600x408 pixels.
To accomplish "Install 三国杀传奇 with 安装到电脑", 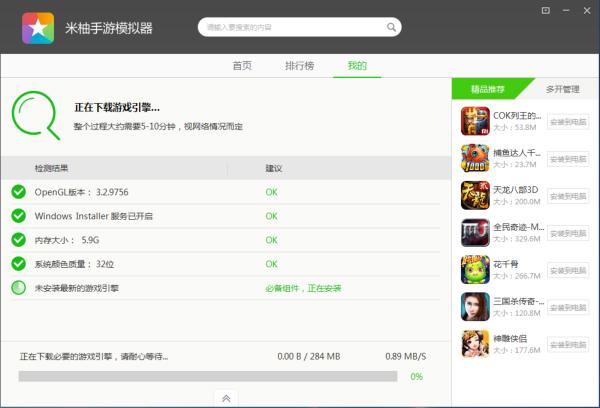I will pyautogui.click(x=568, y=307).
